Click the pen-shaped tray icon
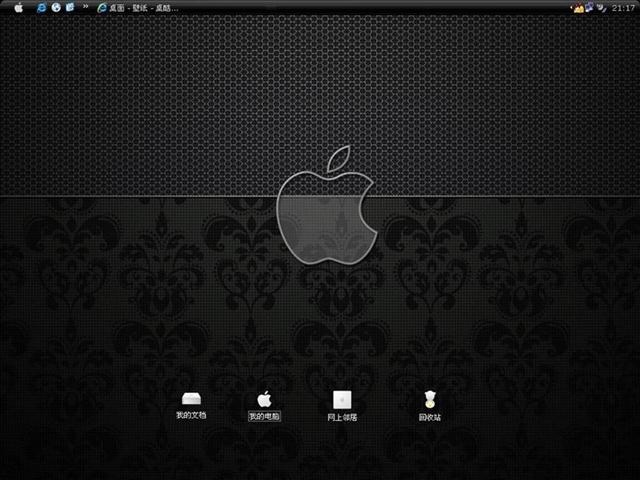The height and width of the screenshot is (480, 640). click(602, 8)
